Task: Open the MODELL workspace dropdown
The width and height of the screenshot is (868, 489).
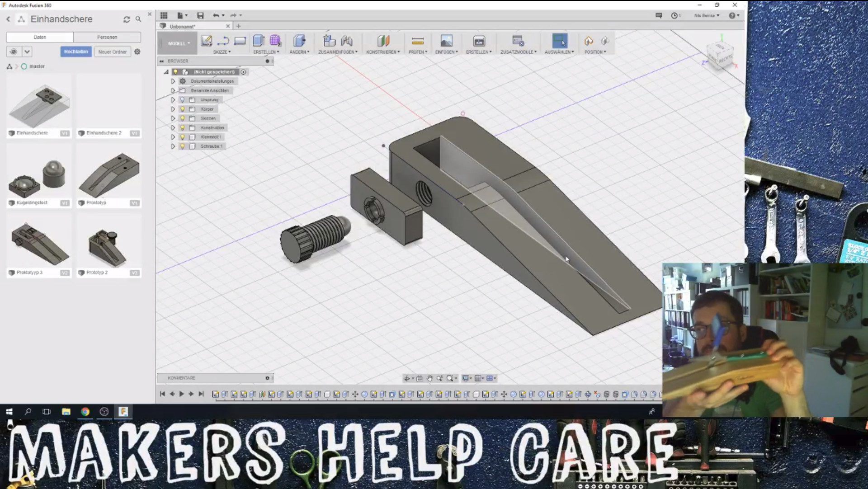Action: click(x=179, y=43)
